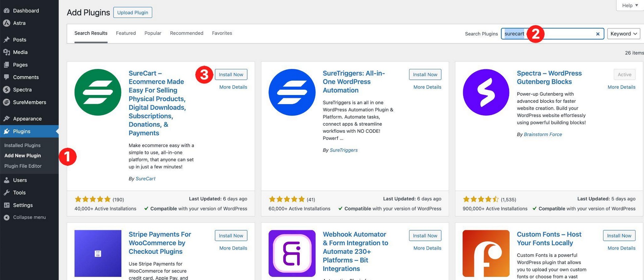
Task: Click the Users person icon
Action: point(7,180)
